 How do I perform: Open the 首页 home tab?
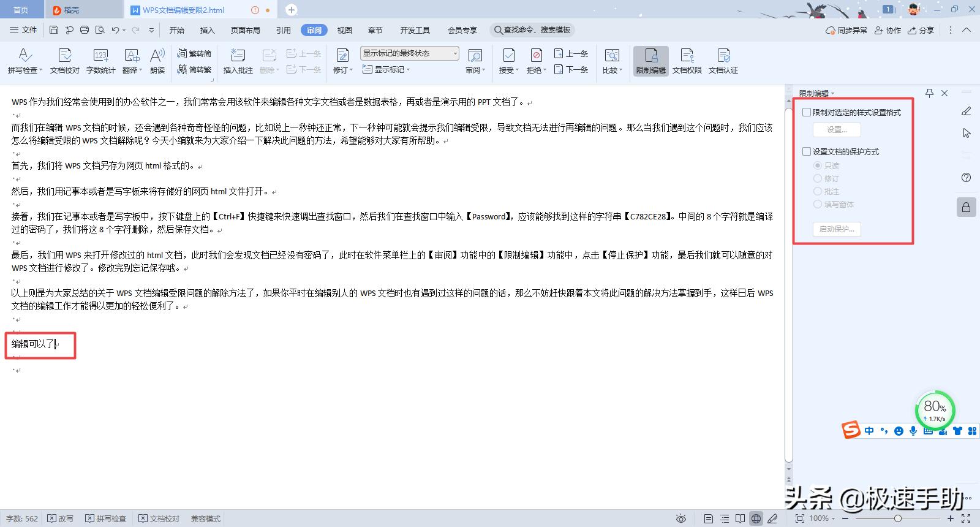[21, 10]
